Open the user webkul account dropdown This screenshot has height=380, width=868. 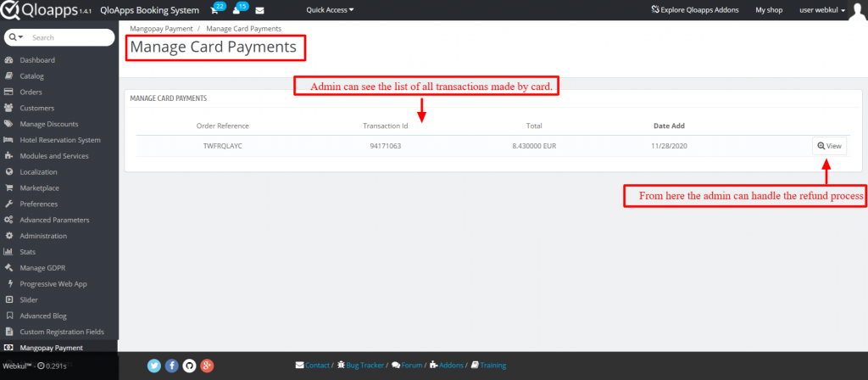822,10
